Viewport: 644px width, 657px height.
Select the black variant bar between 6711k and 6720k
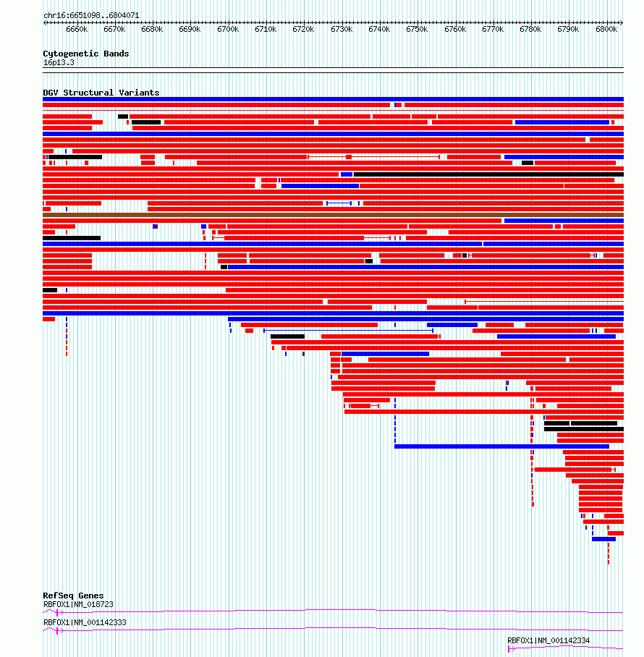pyautogui.click(x=287, y=336)
